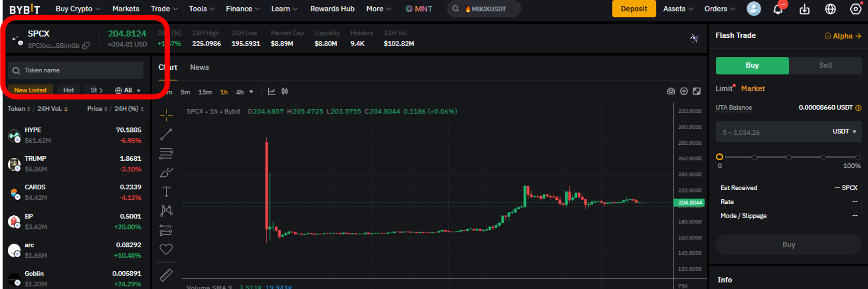Select the Limit order type
This screenshot has width=868, height=289.
(724, 88)
